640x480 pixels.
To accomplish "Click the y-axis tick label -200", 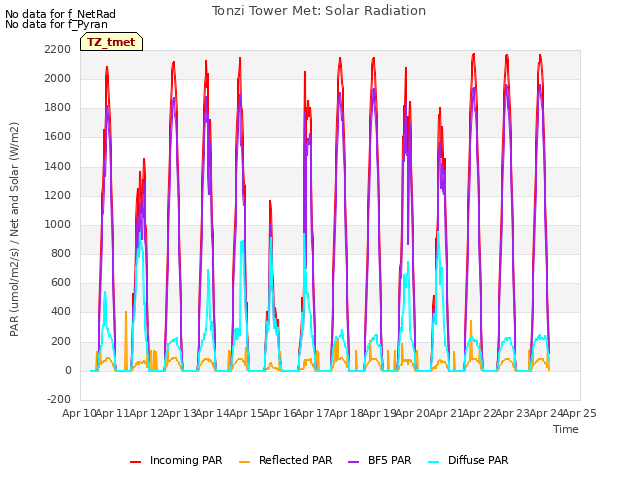I will (59, 399).
